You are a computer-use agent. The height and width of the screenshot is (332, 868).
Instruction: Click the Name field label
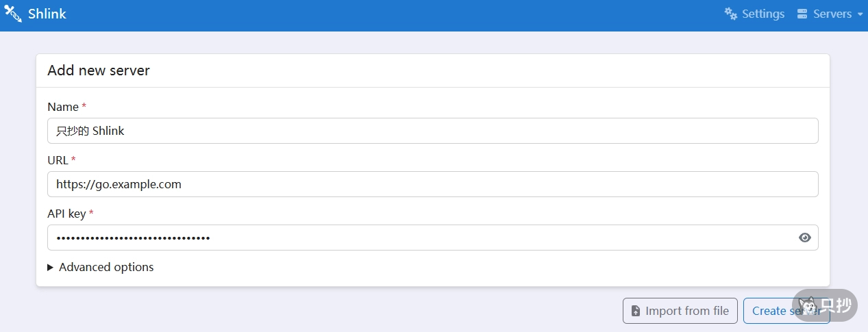tap(63, 107)
